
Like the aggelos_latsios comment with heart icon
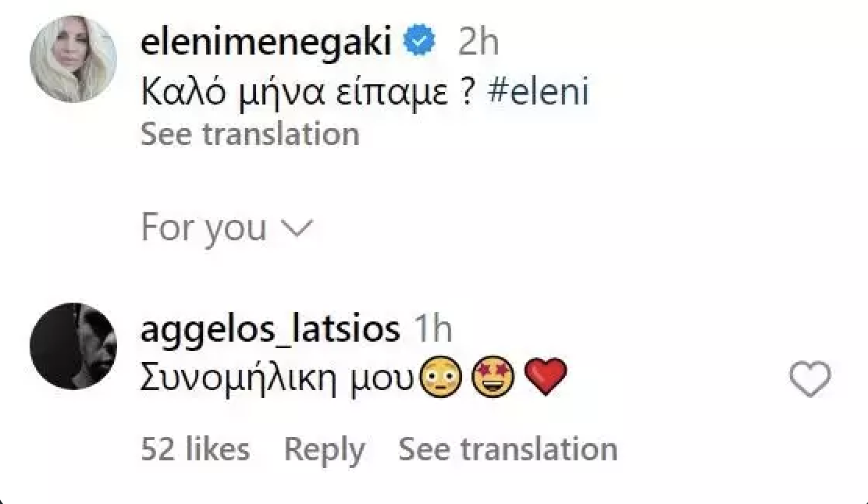[x=809, y=380]
